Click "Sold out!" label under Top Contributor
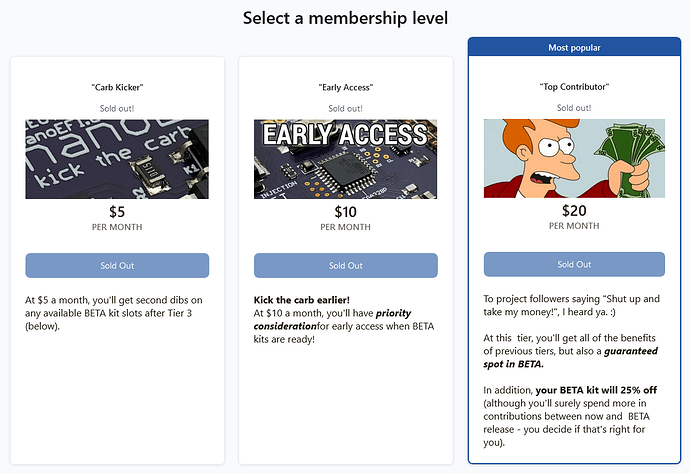This screenshot has height=473, width=690. pos(574,108)
